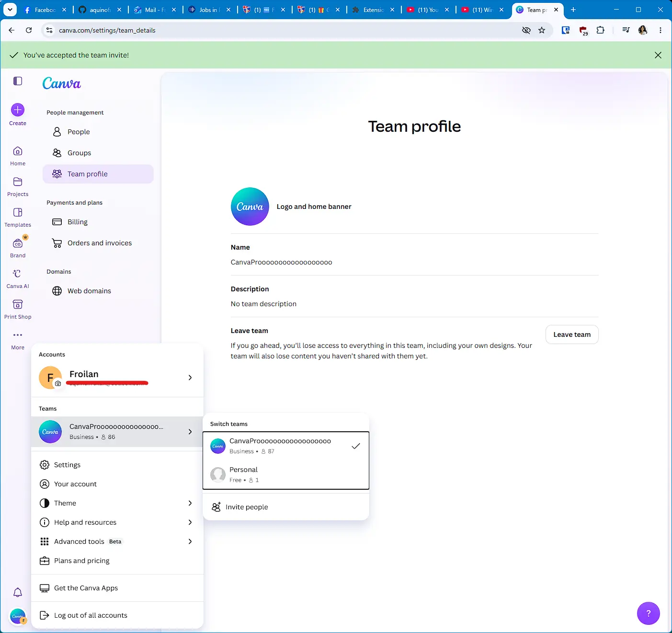Open Your account menu item
The image size is (672, 633).
click(117, 484)
